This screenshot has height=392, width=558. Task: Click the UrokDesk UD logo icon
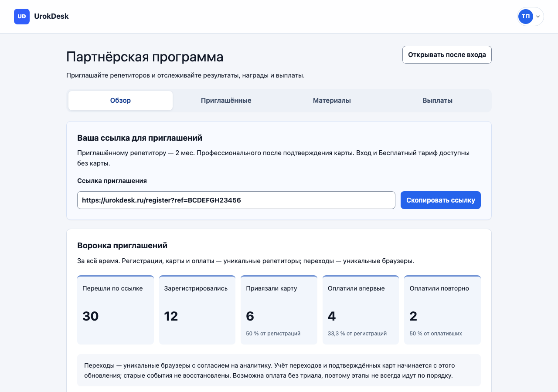pos(22,17)
